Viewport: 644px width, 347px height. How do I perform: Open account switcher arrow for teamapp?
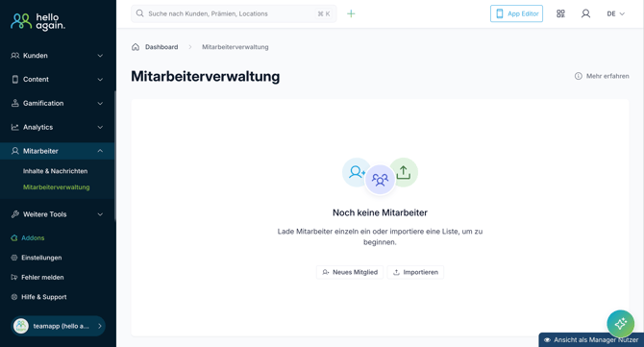point(100,326)
